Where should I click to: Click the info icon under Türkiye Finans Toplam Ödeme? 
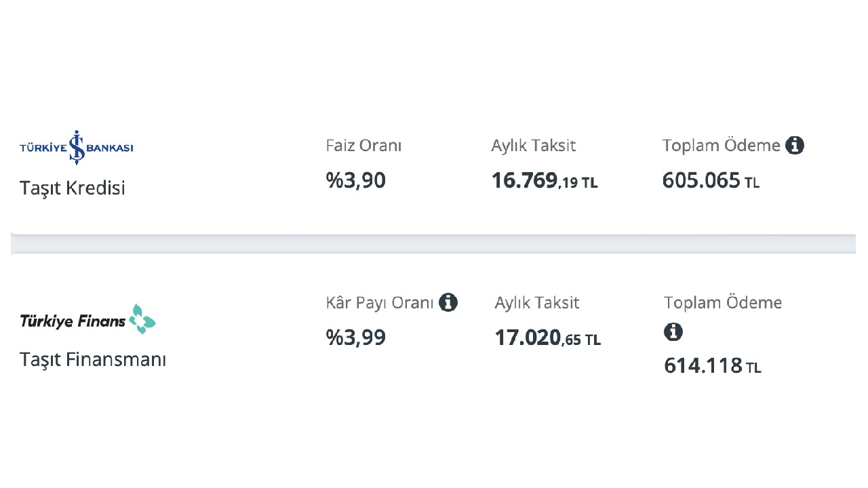click(673, 331)
